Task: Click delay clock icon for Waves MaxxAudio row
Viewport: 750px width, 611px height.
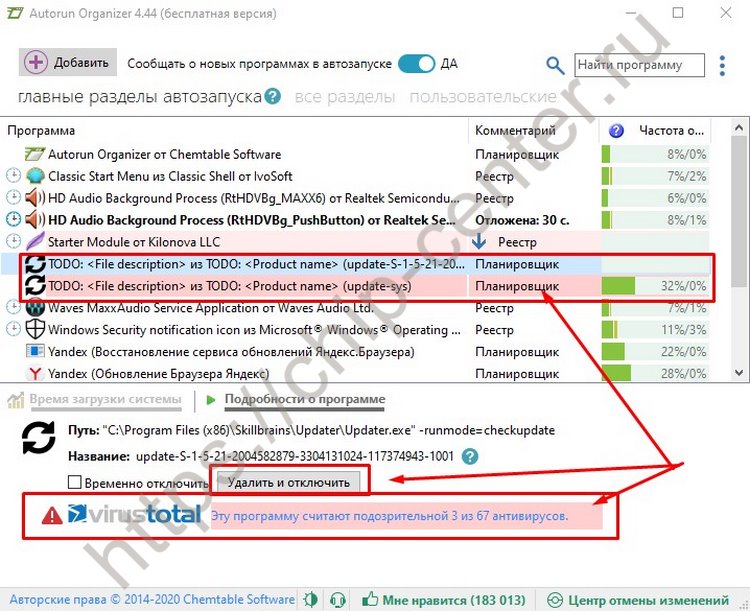Action: (13, 308)
